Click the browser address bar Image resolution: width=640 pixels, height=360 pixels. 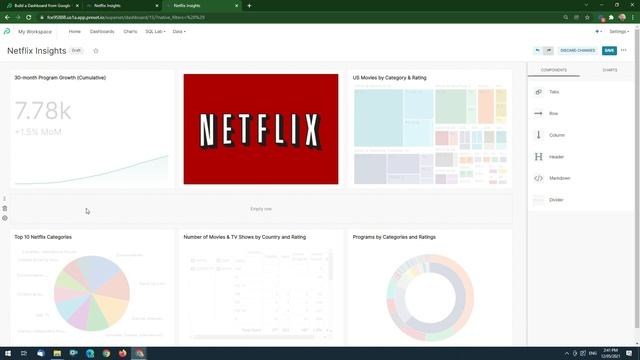click(x=302, y=18)
